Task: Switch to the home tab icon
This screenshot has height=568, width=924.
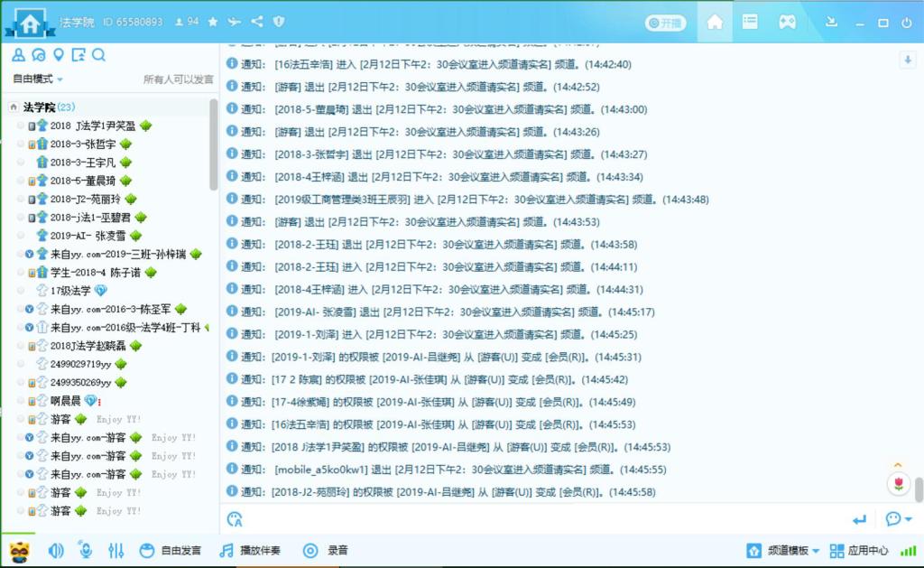Action: point(715,22)
